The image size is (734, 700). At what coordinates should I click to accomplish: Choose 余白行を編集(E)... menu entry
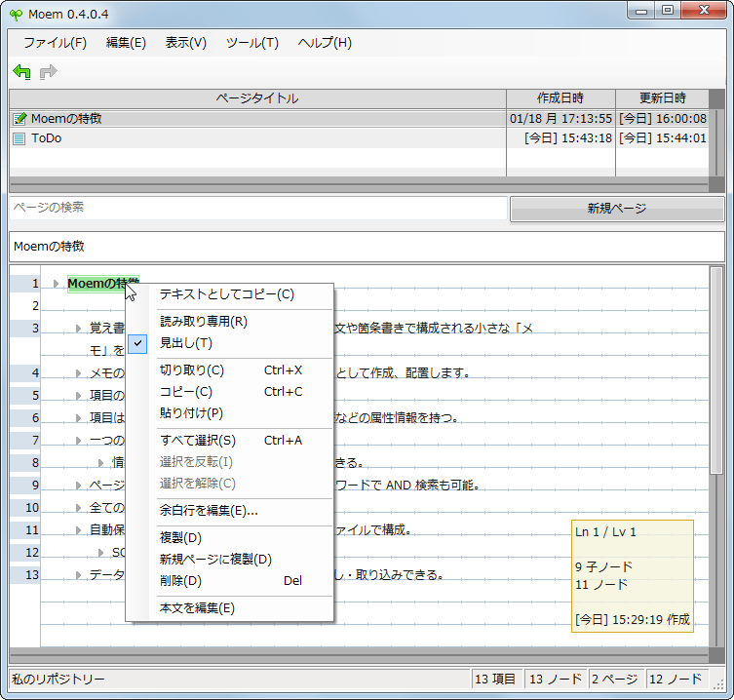(229, 511)
